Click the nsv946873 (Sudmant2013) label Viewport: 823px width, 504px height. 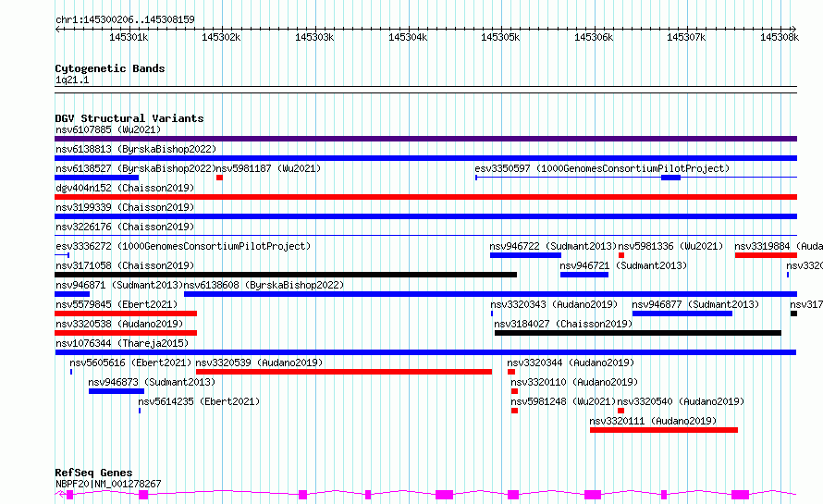coord(152,382)
